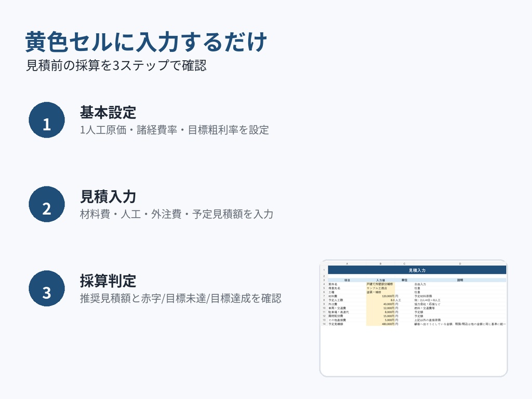Select the yellow cell '塗装・補修'

(x=380, y=292)
